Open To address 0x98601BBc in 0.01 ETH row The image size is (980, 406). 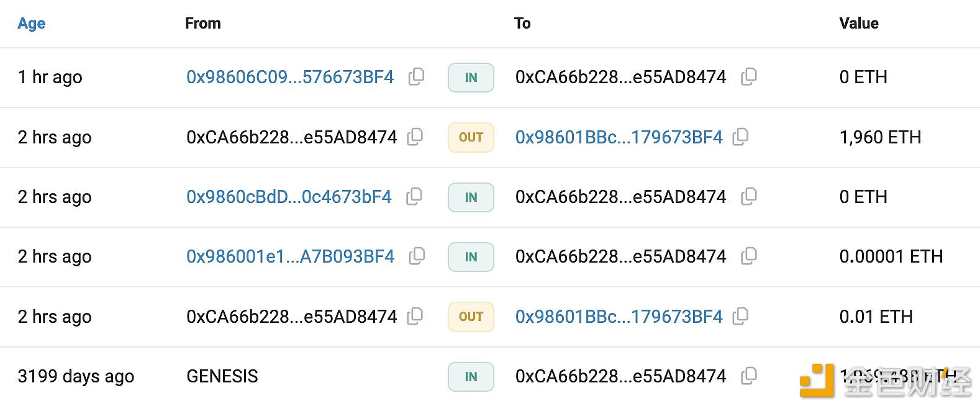coord(619,317)
